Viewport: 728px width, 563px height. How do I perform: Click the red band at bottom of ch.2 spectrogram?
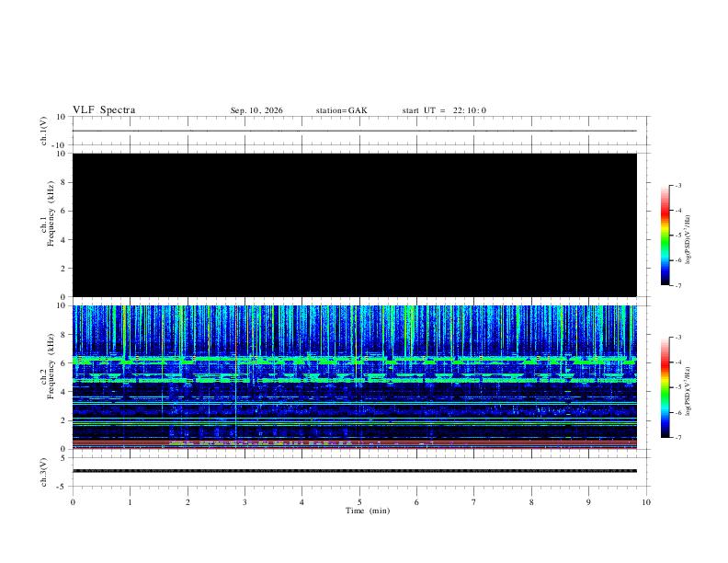coord(355,443)
